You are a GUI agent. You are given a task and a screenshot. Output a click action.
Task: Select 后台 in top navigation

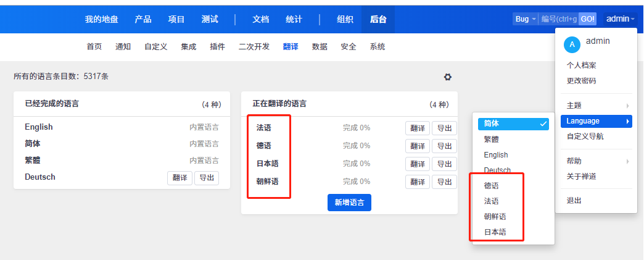click(x=378, y=19)
